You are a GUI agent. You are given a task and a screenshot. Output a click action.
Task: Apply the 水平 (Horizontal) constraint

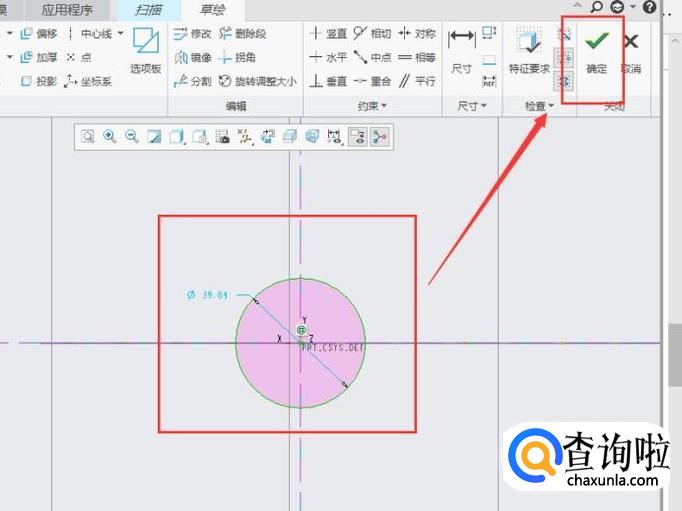point(328,57)
